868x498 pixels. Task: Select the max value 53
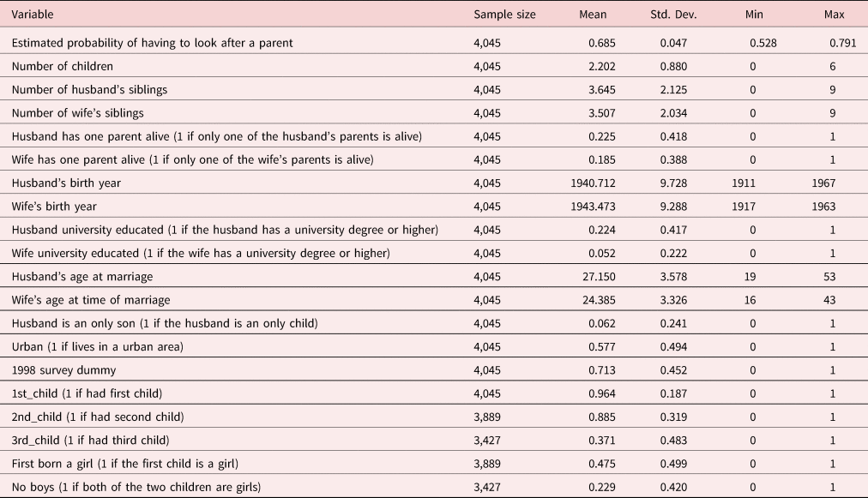coord(829,277)
